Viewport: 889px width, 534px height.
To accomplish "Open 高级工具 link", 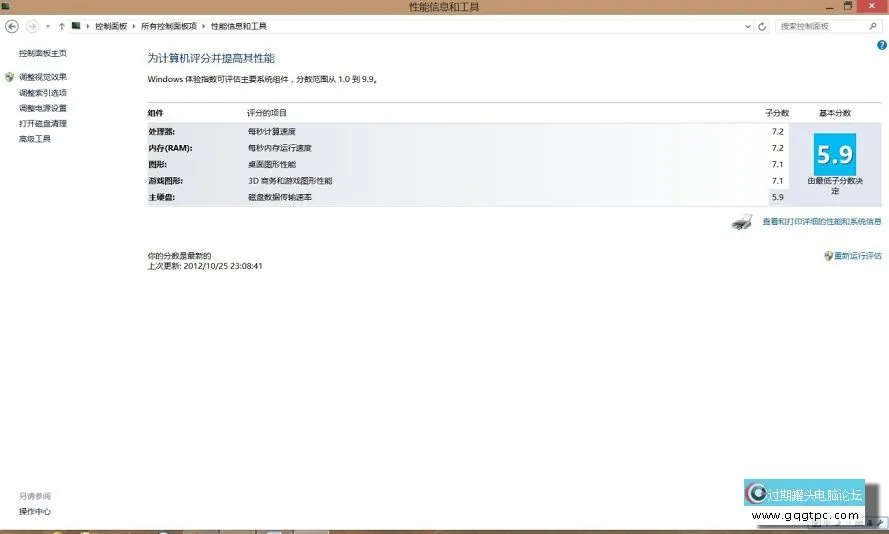I will 35,138.
